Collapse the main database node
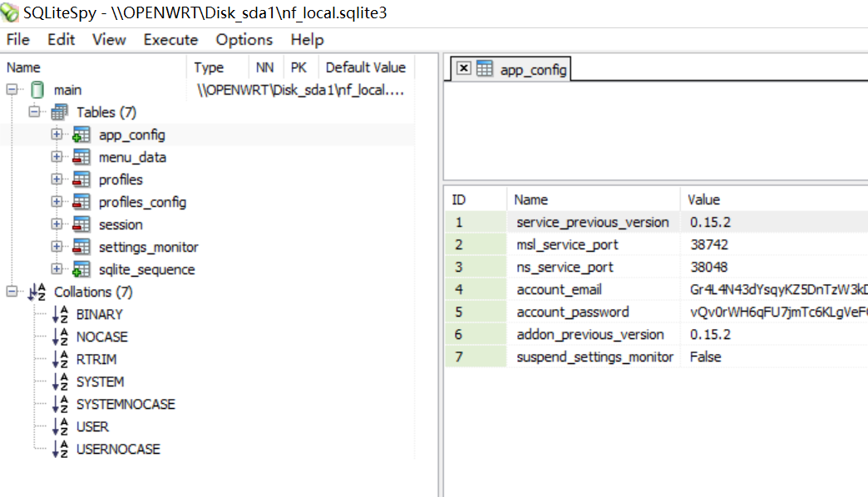This screenshot has width=868, height=497. (x=12, y=89)
